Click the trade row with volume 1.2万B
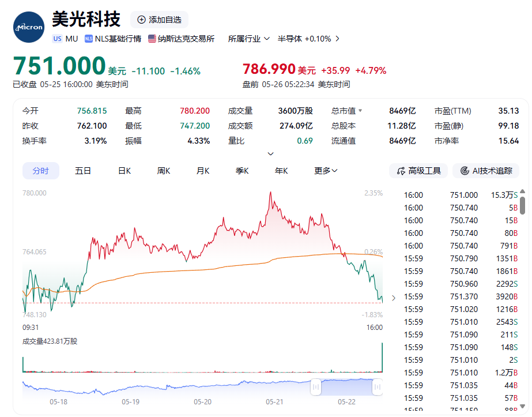 pos(461,373)
